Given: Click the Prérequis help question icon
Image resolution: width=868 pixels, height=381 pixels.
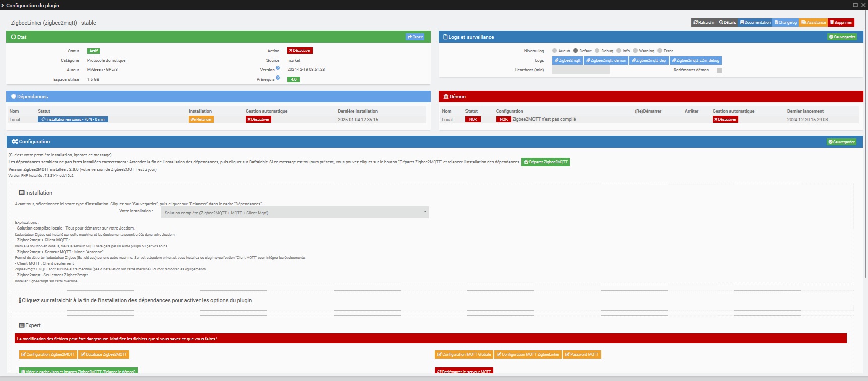Looking at the screenshot, I should pyautogui.click(x=278, y=78).
